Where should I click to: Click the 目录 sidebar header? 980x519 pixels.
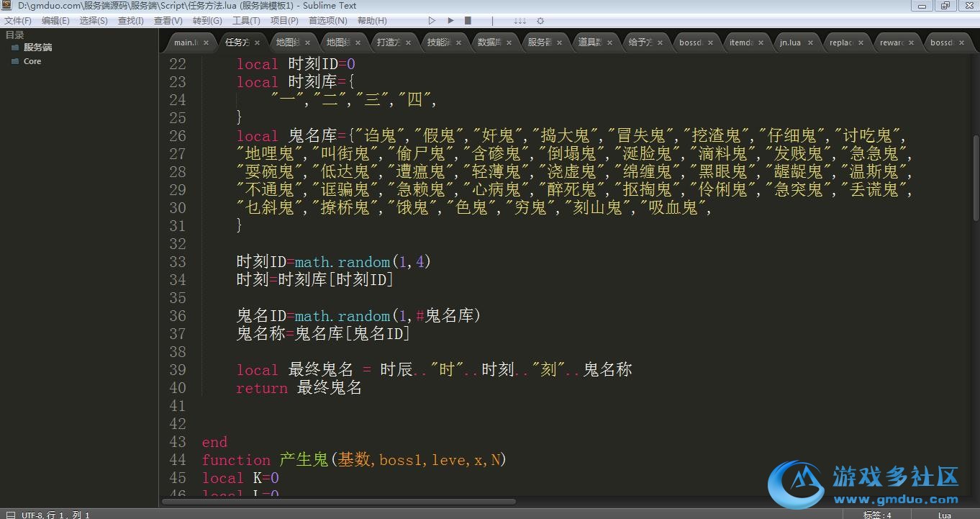click(14, 35)
